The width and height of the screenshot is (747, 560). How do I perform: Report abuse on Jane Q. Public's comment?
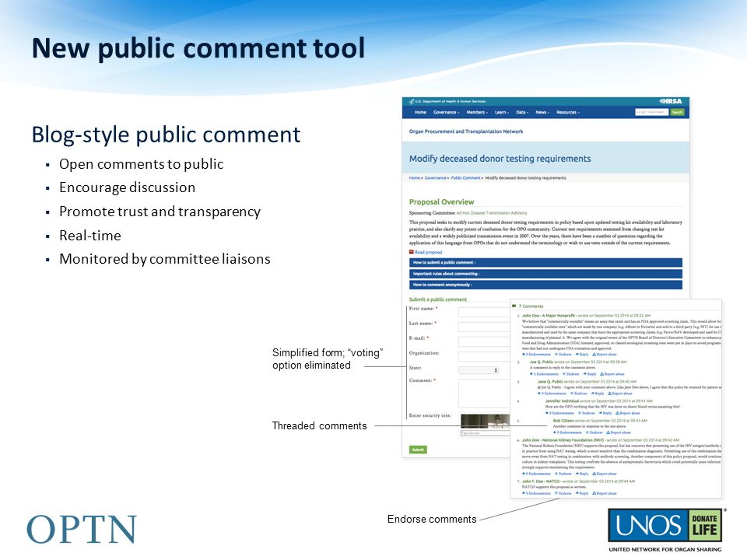(x=620, y=394)
